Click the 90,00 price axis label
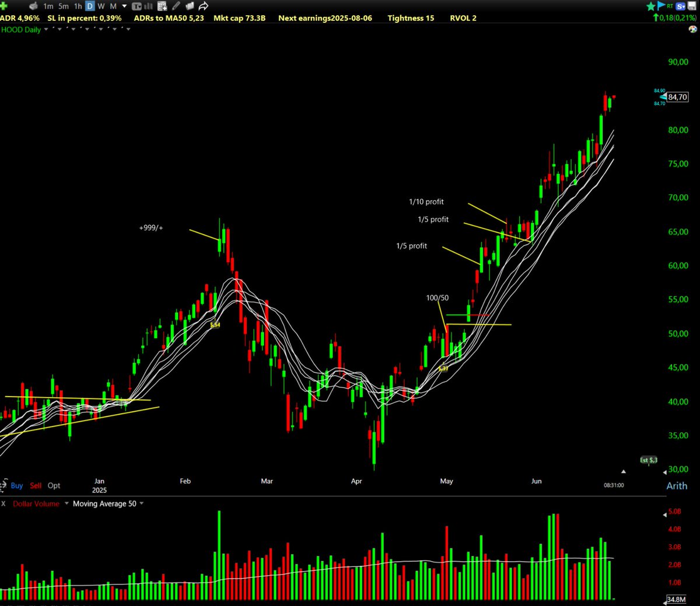 point(678,62)
